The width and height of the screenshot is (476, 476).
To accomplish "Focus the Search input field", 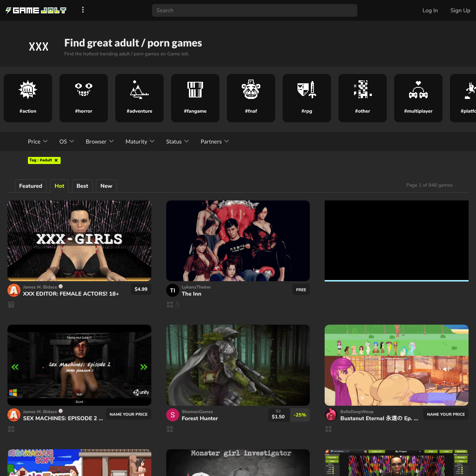I will [255, 10].
